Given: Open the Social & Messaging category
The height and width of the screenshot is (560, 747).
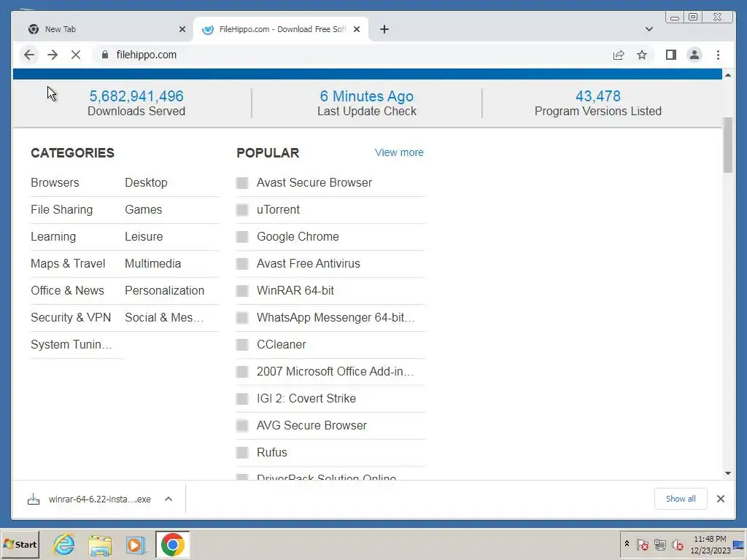Looking at the screenshot, I should pyautogui.click(x=164, y=318).
